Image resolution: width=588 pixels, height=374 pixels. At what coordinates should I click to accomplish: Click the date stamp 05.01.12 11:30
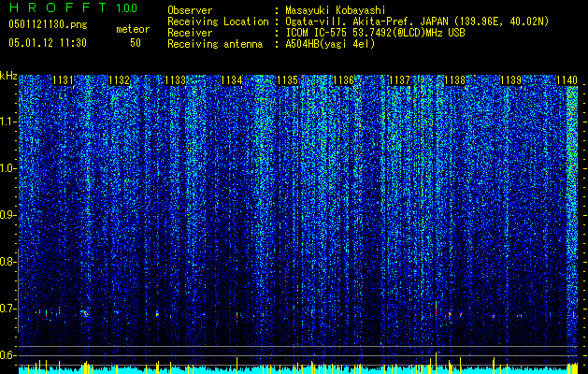tap(48, 43)
